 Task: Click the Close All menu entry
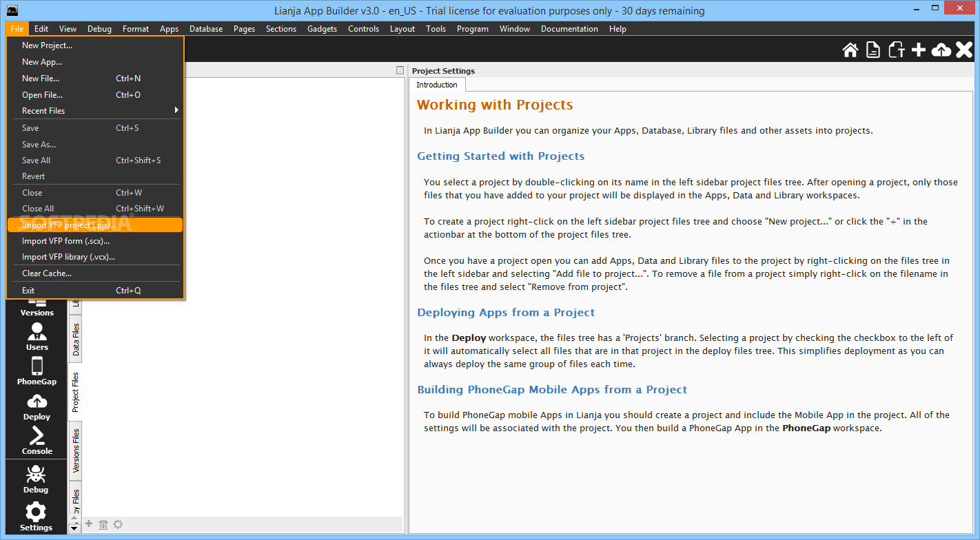95,209
